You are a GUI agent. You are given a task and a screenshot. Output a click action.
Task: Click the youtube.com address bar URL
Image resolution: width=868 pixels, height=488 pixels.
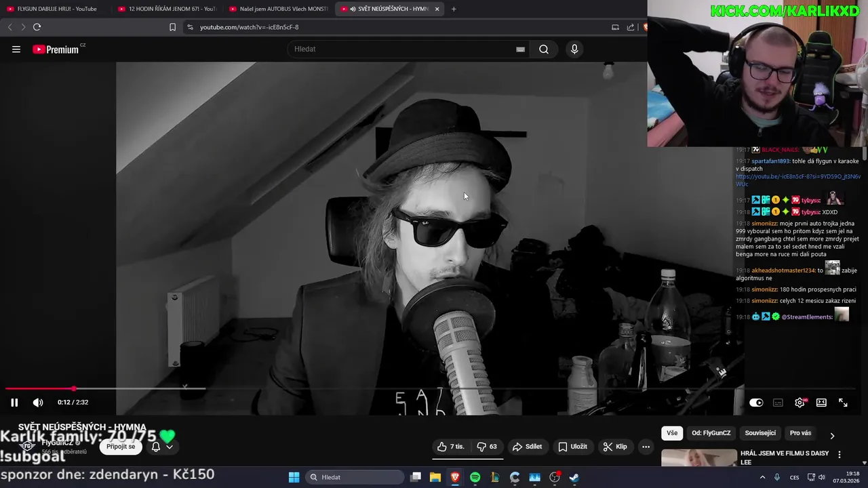[249, 27]
